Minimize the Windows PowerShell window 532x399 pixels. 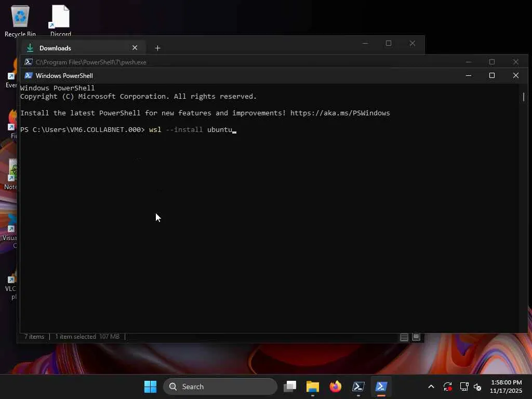coord(469,75)
